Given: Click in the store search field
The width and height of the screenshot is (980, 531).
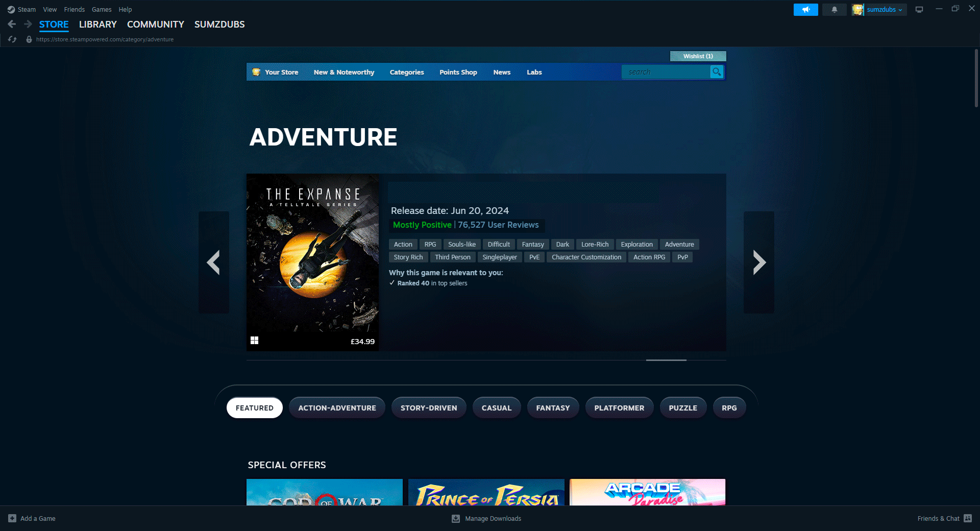Looking at the screenshot, I should click(666, 72).
